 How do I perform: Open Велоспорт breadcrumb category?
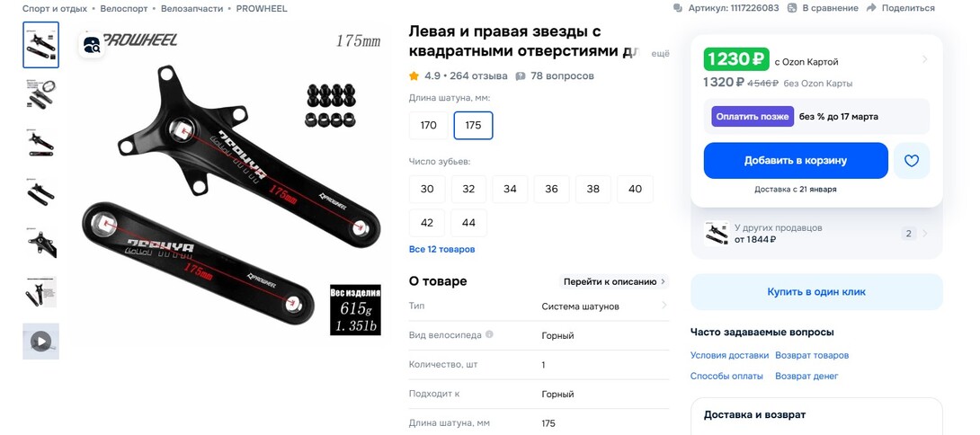click(124, 9)
